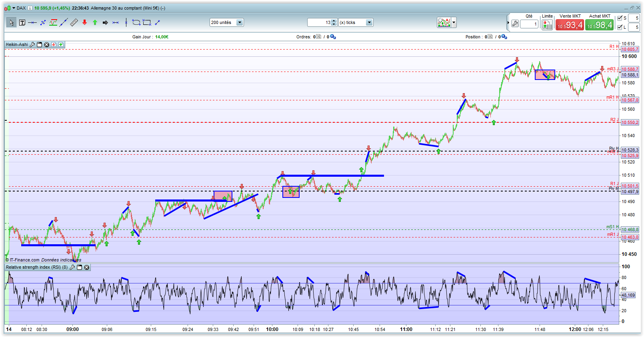This screenshot has width=644, height=337.
Task: Click the candlestick chart icon beside DAX
Action: point(8,8)
